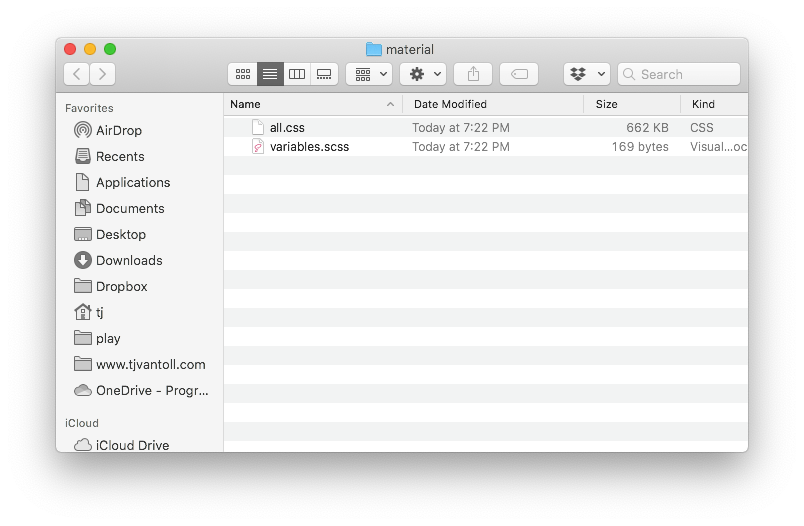
Task: Go forward with the right arrow button
Action: click(x=103, y=74)
